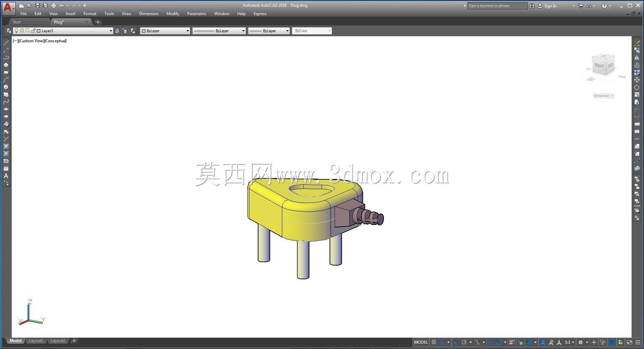Open the Draw menu
The image size is (644, 349).
(x=127, y=14)
